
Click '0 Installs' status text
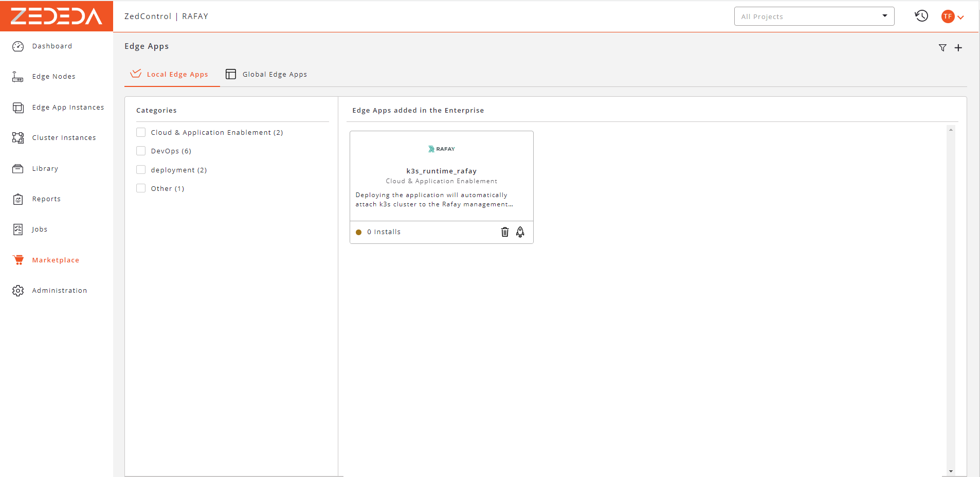(x=384, y=232)
